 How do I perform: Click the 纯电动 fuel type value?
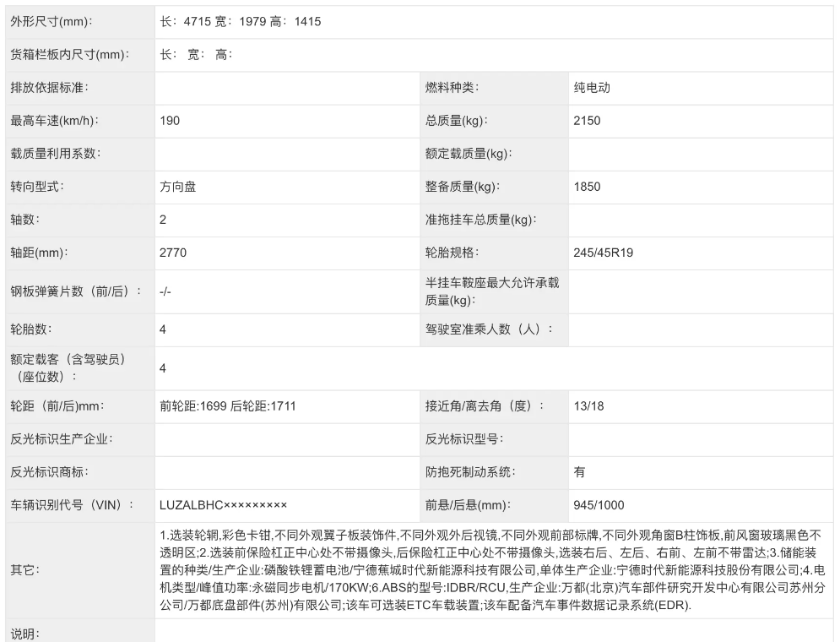[591, 88]
